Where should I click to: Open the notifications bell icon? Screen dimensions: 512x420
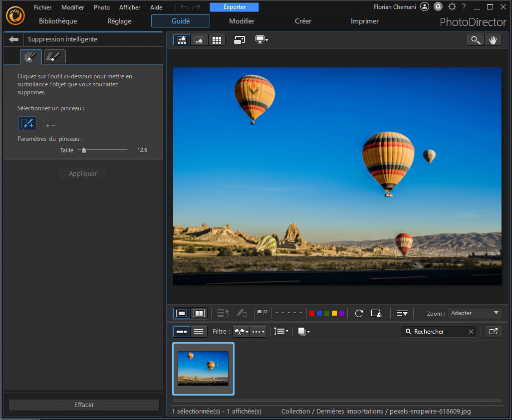coord(438,6)
